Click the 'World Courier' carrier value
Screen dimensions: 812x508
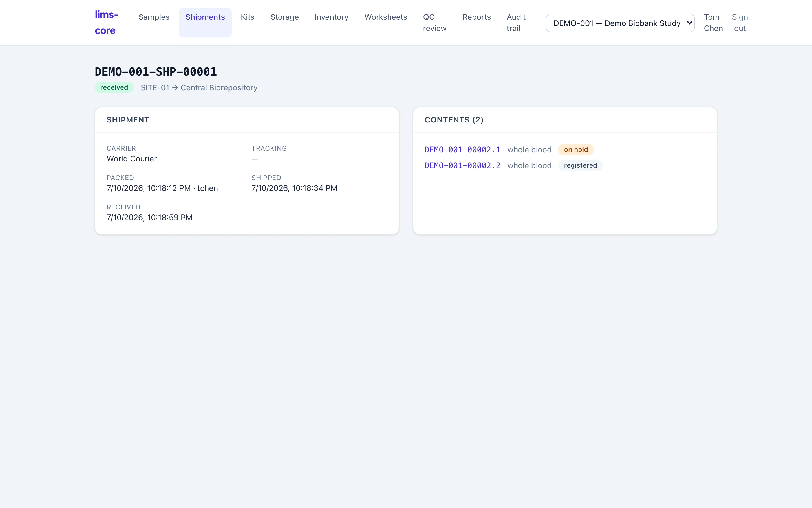(x=132, y=159)
